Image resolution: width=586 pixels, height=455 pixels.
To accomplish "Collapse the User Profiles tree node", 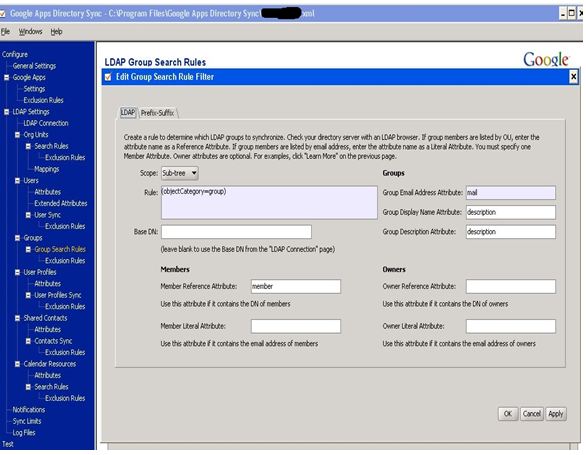I will pos(17,272).
